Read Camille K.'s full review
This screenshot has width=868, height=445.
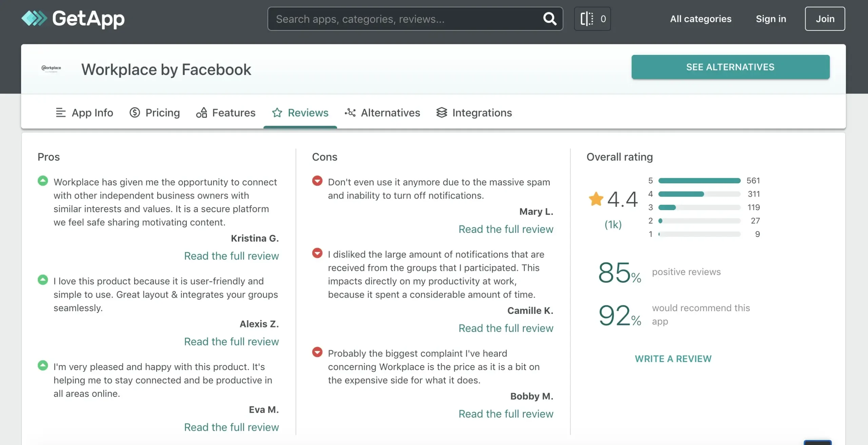click(506, 328)
